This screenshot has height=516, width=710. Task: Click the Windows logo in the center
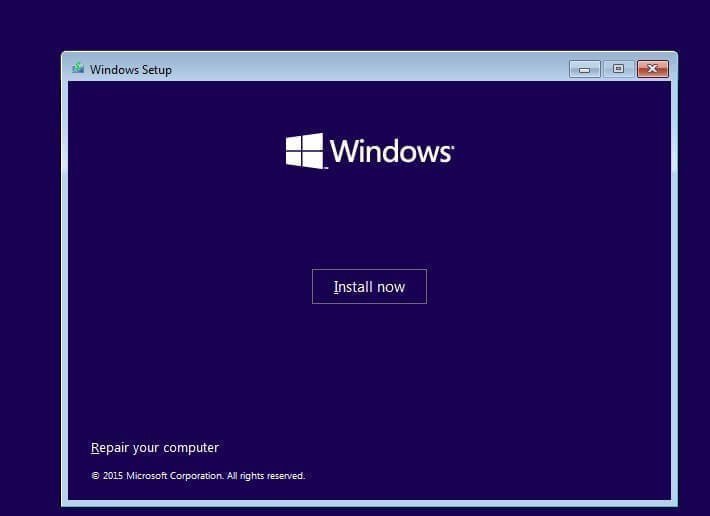pos(369,151)
